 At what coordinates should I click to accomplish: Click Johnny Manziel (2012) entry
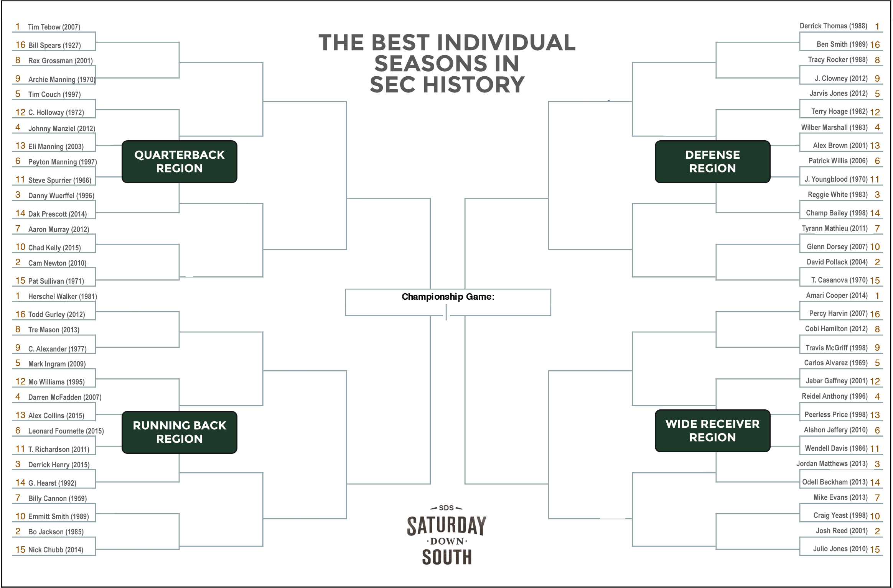61,128
